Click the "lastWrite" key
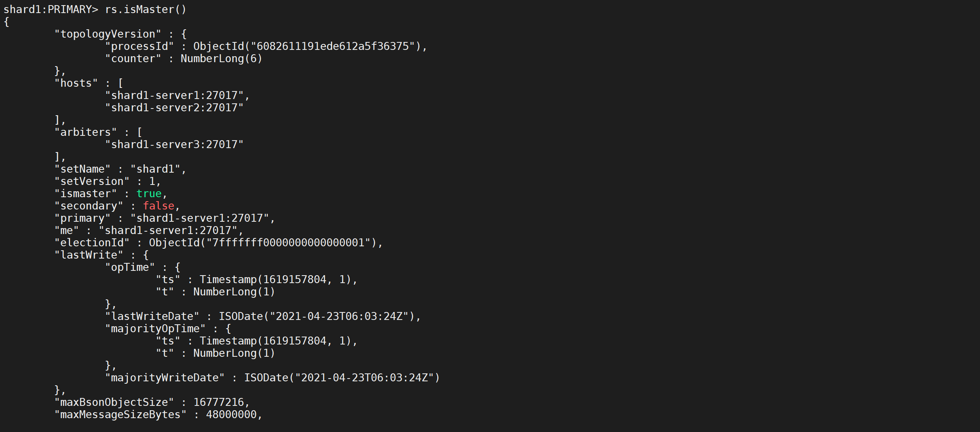This screenshot has height=432, width=980. coord(89,255)
